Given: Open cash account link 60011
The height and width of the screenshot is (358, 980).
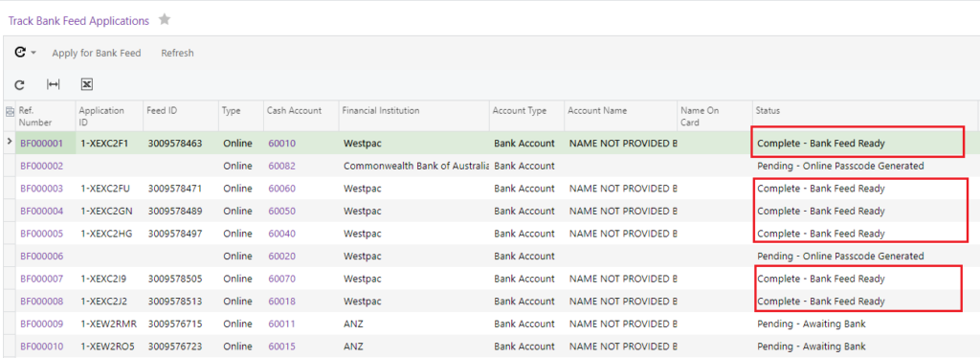Looking at the screenshot, I should point(282,324).
